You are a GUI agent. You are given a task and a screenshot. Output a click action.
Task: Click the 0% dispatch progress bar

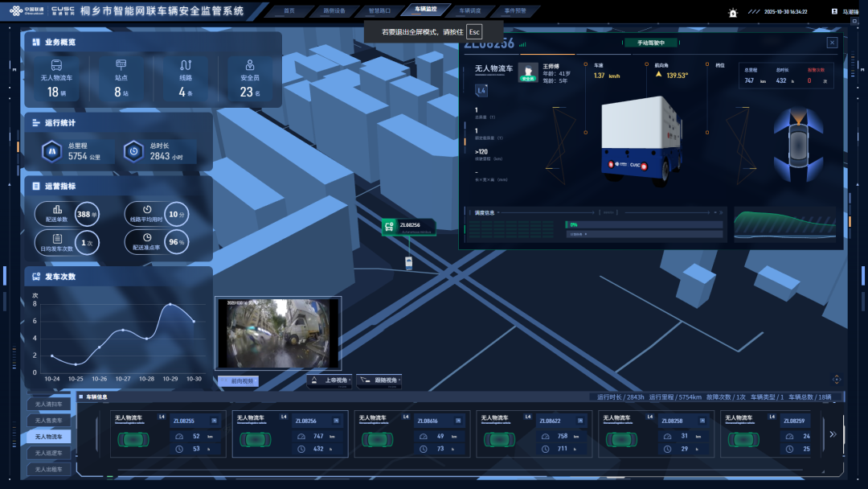(643, 226)
